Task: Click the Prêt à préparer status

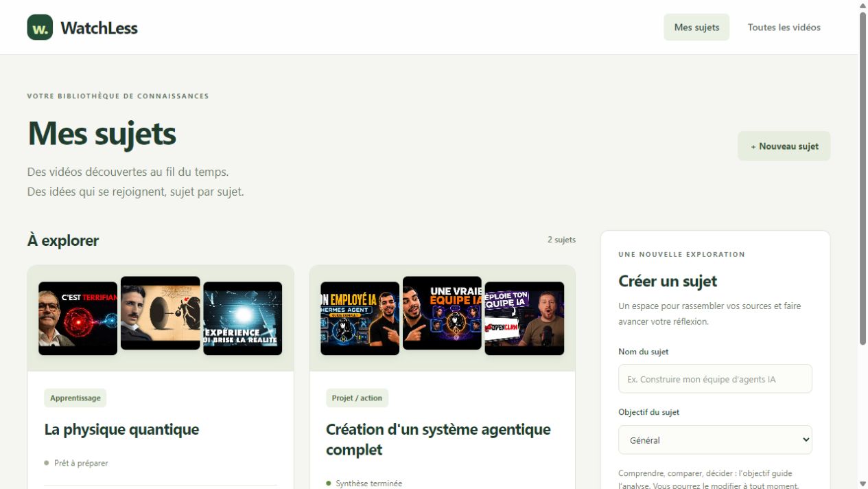Action: tap(76, 463)
